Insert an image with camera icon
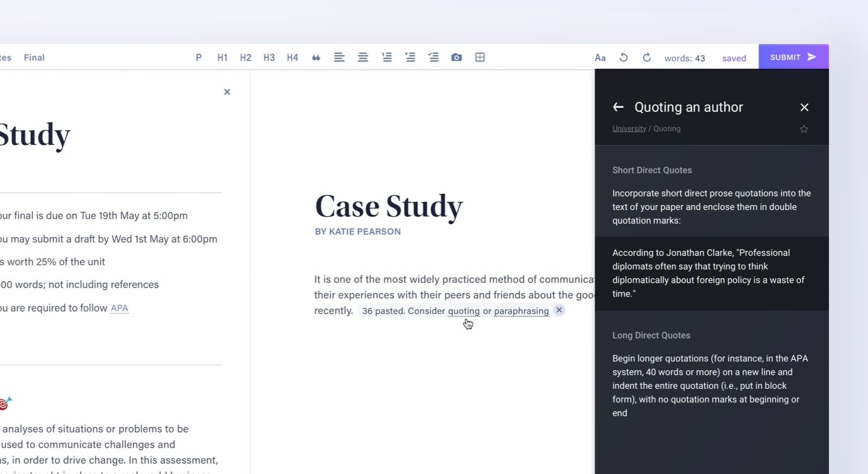868x474 pixels. click(457, 58)
